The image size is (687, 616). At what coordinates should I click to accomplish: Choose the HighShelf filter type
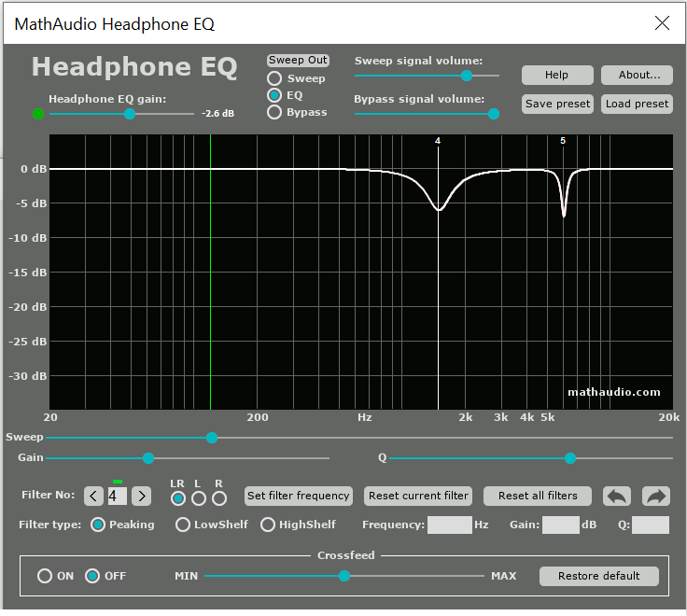(268, 525)
